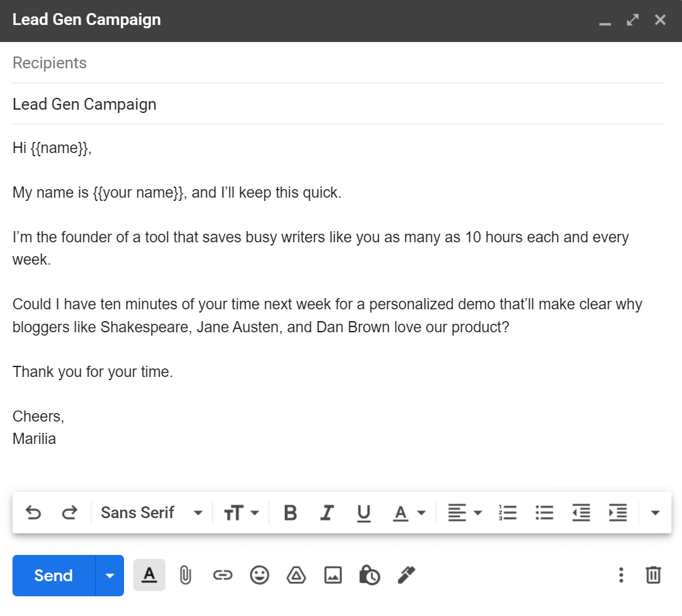Viewport: 682px width, 616px height.
Task: Undo the last edit
Action: [33, 513]
